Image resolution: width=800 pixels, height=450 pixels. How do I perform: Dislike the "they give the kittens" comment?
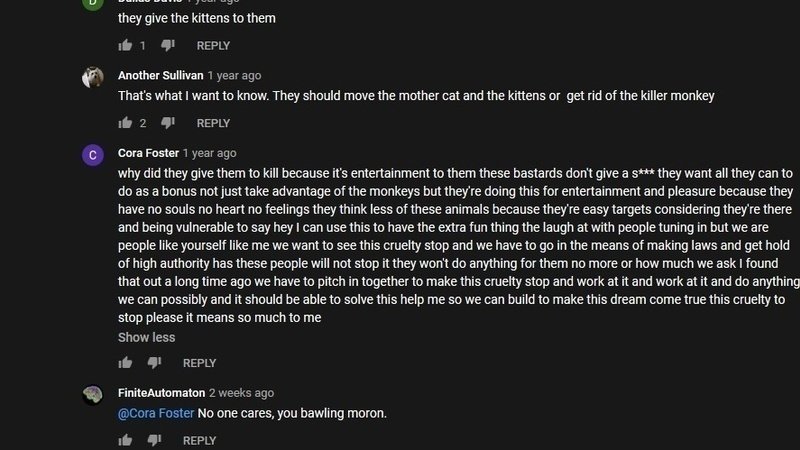click(x=168, y=46)
